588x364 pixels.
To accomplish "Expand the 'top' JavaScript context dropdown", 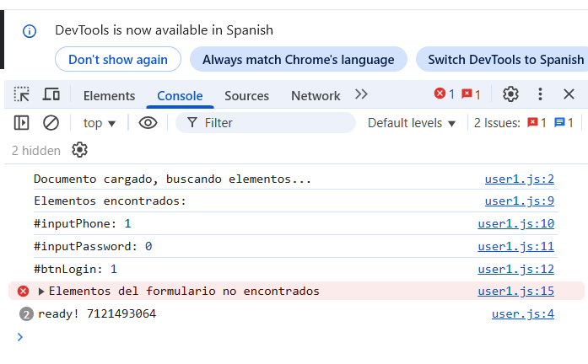I will tap(100, 123).
